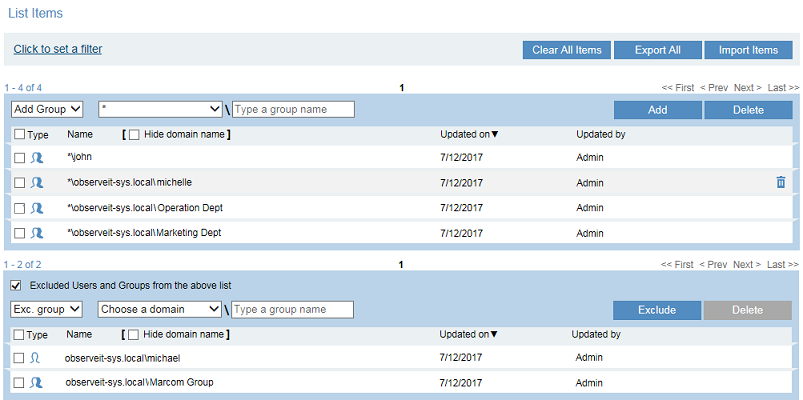Open the Exc. group dropdown
The height and width of the screenshot is (400, 803).
(x=47, y=310)
